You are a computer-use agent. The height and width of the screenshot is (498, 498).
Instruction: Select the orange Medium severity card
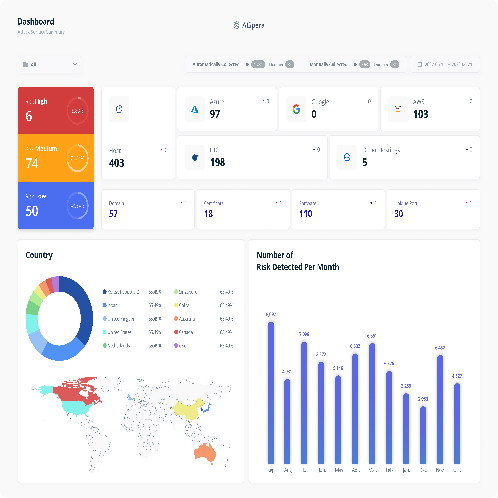(56, 158)
